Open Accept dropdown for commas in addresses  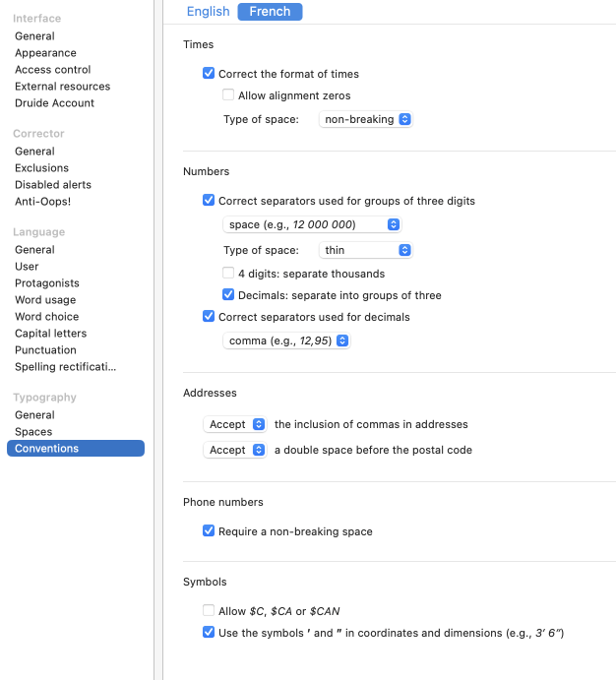[x=235, y=424]
